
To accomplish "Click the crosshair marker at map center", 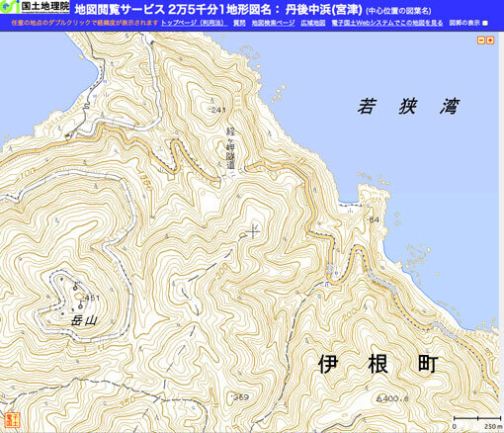I will tap(253, 231).
